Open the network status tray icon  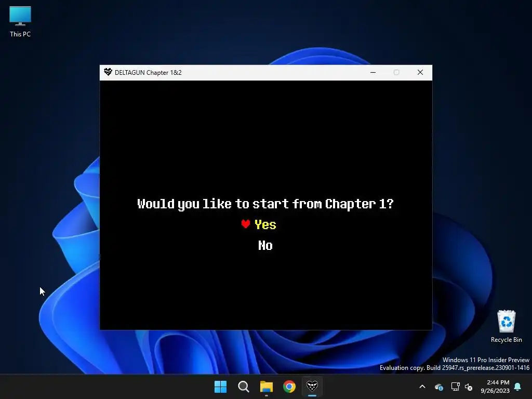coord(455,387)
